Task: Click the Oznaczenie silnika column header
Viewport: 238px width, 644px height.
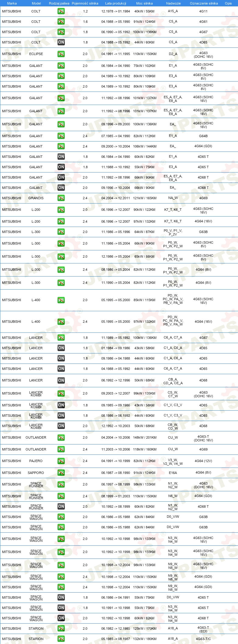Action: (204, 3)
